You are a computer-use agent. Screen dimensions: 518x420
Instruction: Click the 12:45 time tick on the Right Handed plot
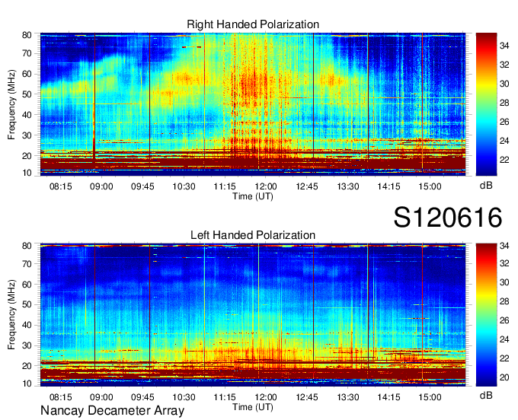307,186
